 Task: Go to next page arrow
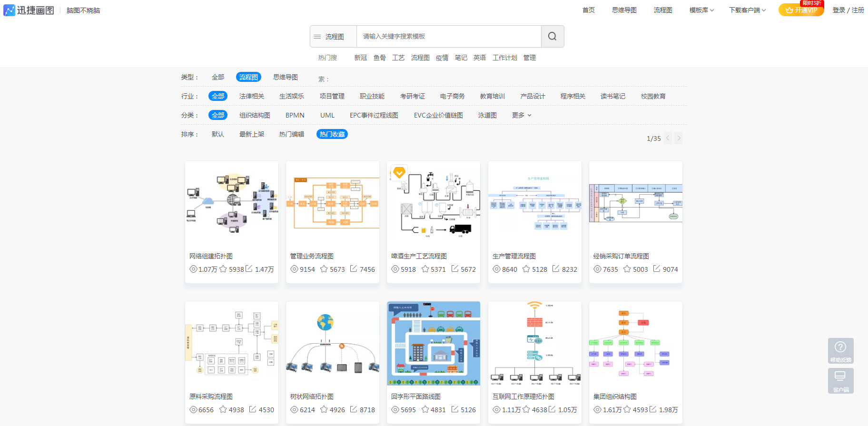(679, 138)
